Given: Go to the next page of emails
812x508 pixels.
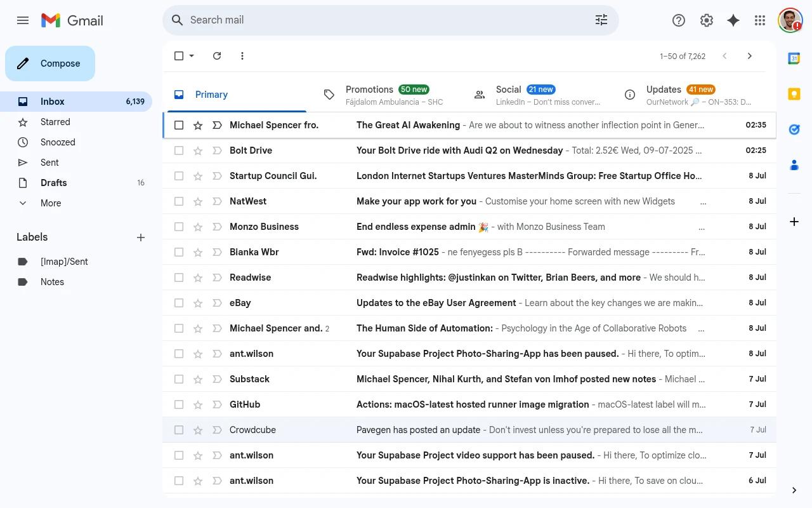Looking at the screenshot, I should (x=750, y=56).
